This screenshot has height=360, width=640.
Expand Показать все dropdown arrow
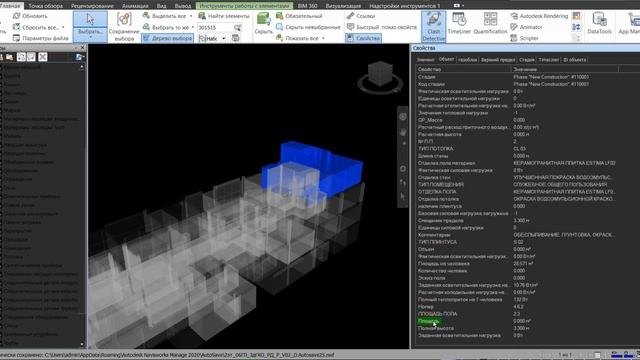[323, 38]
